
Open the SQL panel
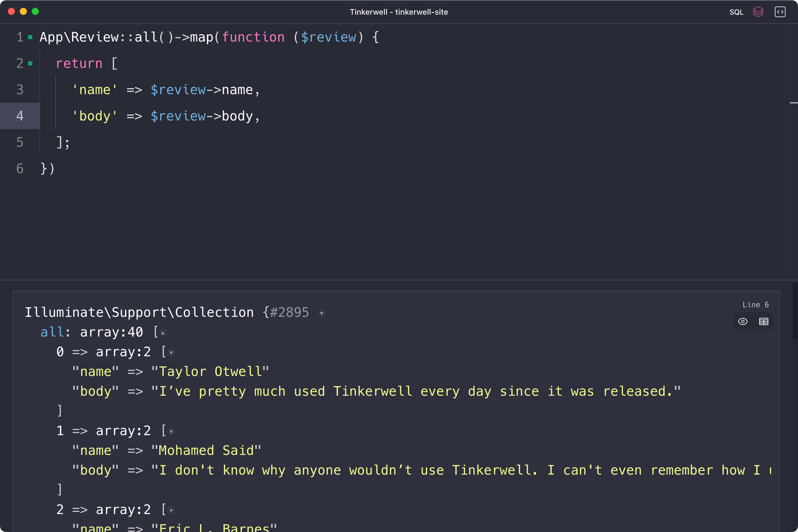point(736,12)
